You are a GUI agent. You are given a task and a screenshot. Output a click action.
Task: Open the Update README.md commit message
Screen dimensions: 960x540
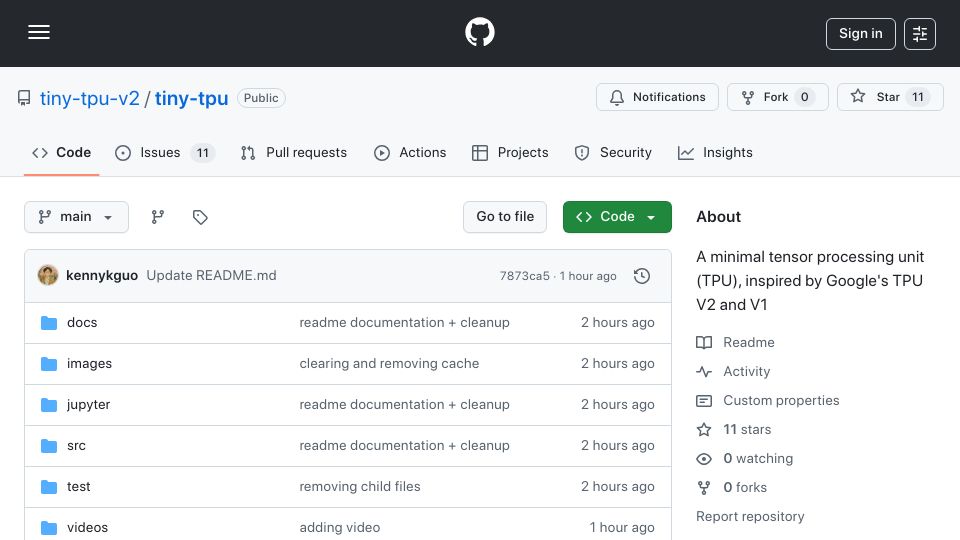tap(211, 276)
